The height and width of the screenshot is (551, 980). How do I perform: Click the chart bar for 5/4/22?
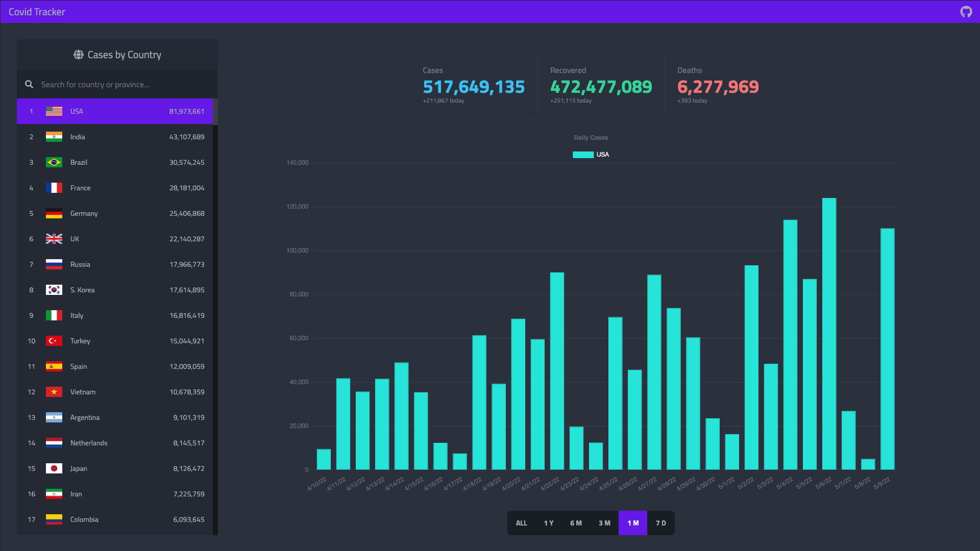pos(790,345)
